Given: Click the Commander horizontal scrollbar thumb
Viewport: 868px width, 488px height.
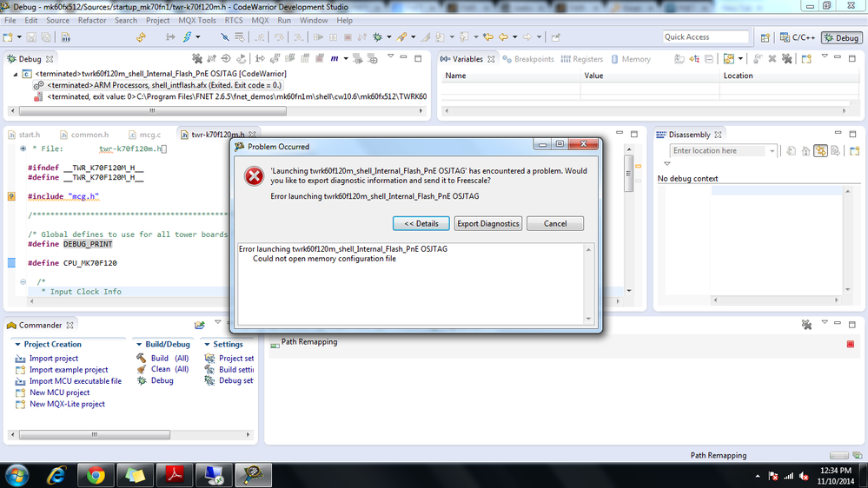Looking at the screenshot, I should pyautogui.click(x=94, y=435).
